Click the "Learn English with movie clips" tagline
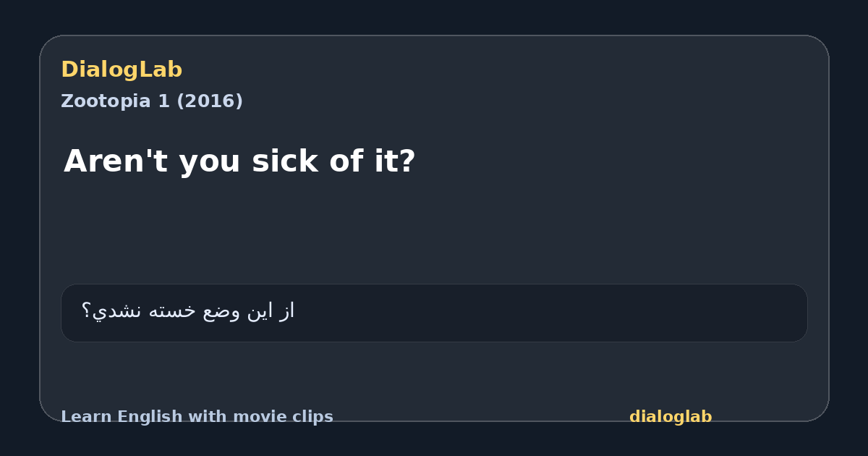This screenshot has width=868, height=456. pyautogui.click(x=197, y=417)
